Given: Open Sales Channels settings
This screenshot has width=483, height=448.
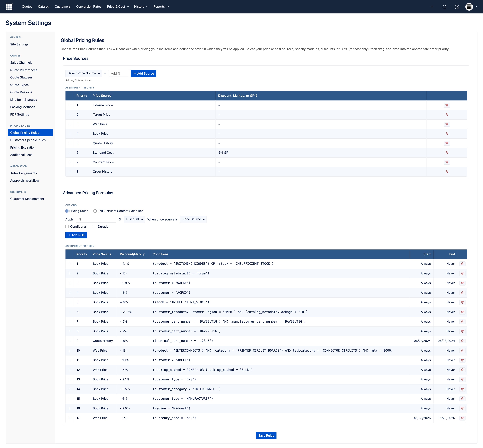Looking at the screenshot, I should point(21,62).
